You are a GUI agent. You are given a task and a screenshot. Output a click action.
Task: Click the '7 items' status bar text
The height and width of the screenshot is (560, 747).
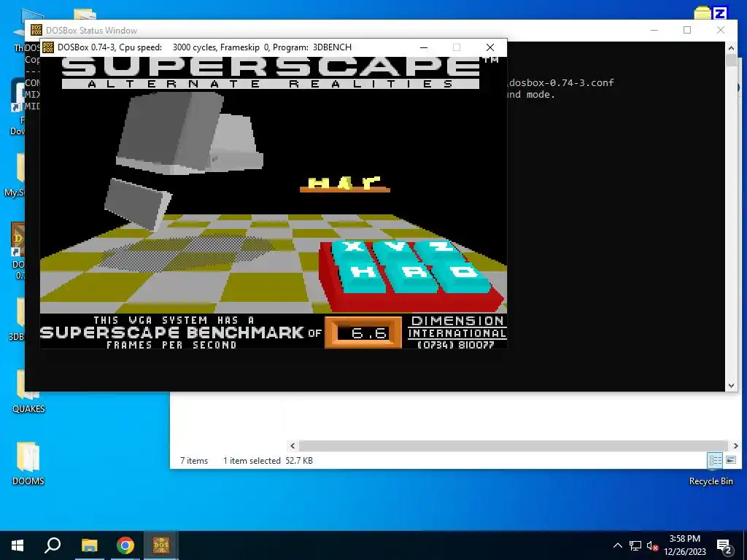coord(194,461)
